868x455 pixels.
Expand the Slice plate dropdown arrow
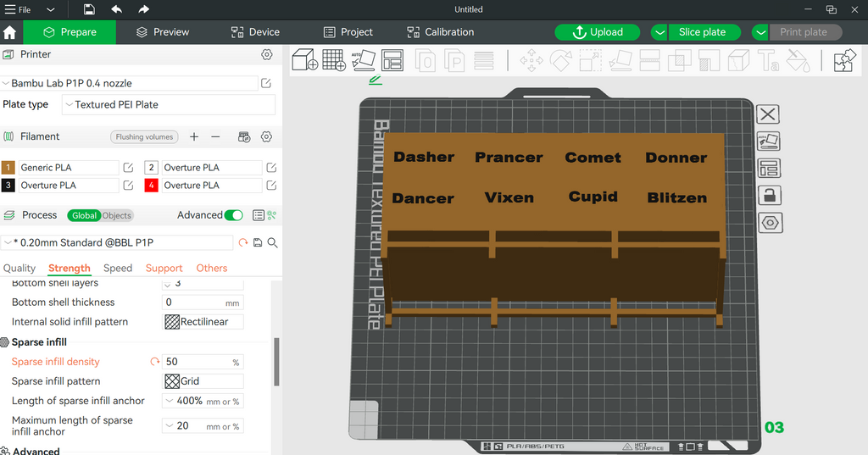tap(659, 32)
